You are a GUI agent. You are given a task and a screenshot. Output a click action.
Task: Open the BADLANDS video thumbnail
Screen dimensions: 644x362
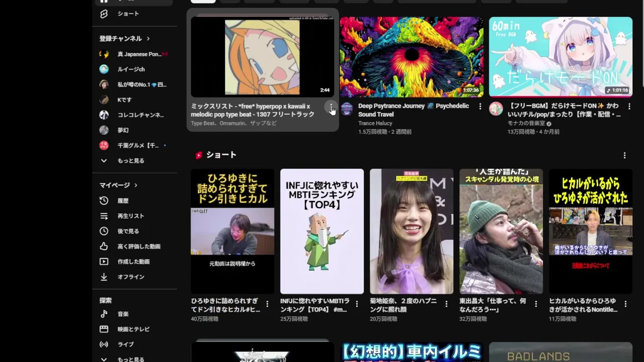click(x=560, y=352)
